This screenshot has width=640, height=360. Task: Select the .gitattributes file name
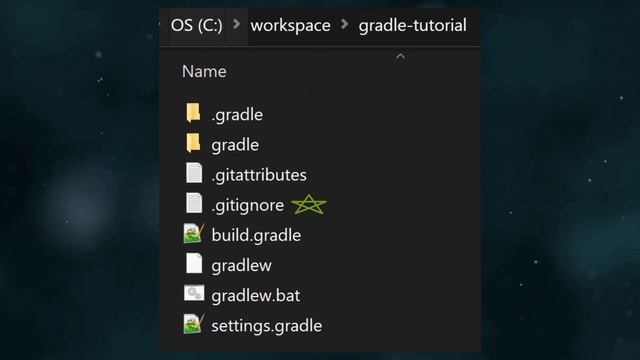[x=259, y=175]
